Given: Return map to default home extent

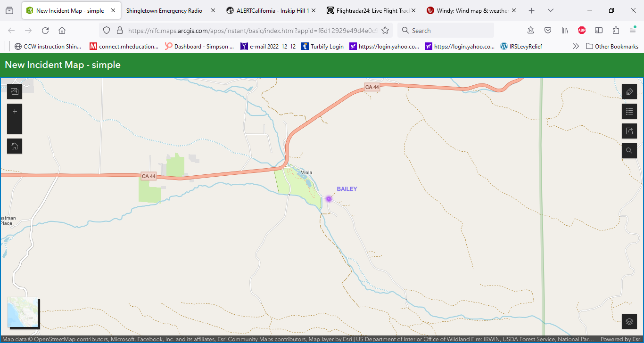Looking at the screenshot, I should pos(15,146).
